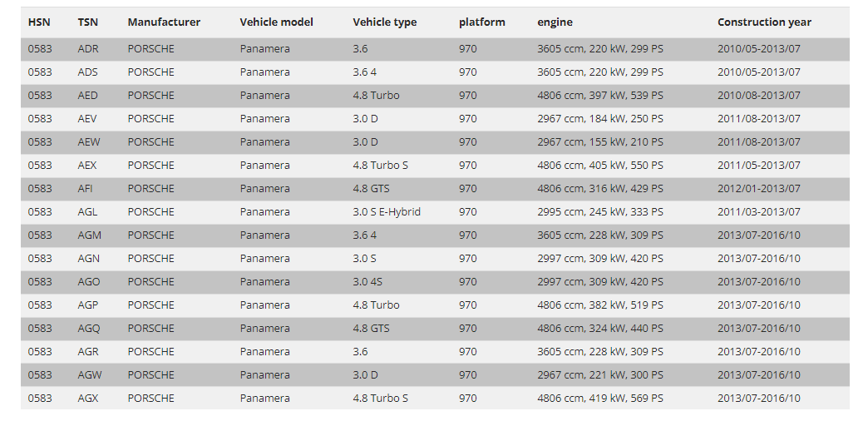Select the 4.8 GTS row with TSN AFI
Image resolution: width=868 pixels, height=426 pixels.
coord(435,188)
